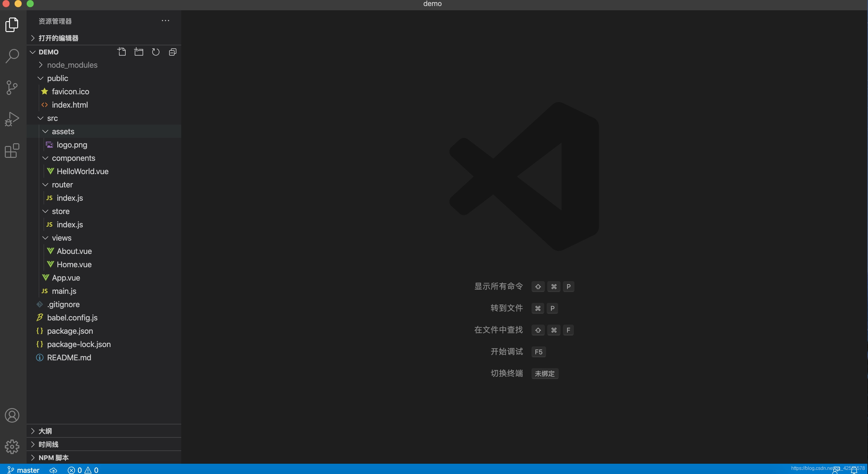868x474 pixels.
Task: Expand the 打开的编辑器 section
Action: tap(104, 38)
